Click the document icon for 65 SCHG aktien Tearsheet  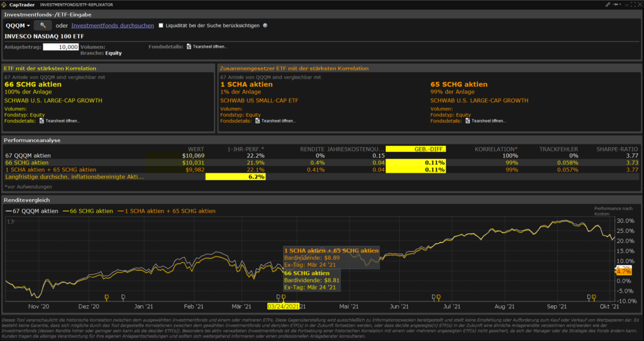coord(468,121)
